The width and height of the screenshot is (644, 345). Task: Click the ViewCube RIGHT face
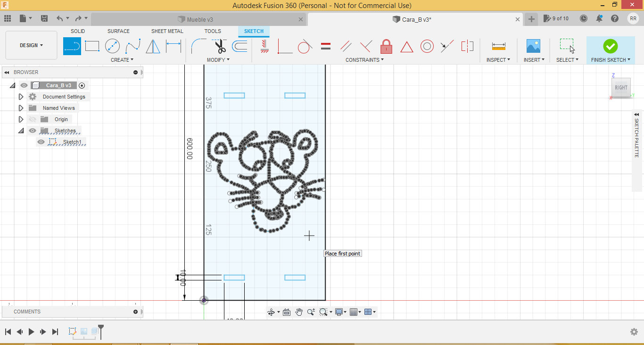pyautogui.click(x=621, y=88)
